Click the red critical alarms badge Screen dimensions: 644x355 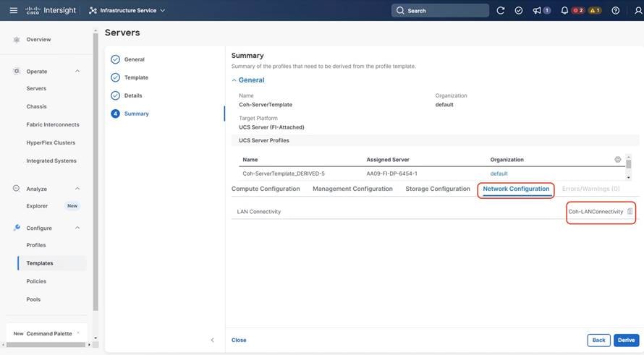[578, 11]
